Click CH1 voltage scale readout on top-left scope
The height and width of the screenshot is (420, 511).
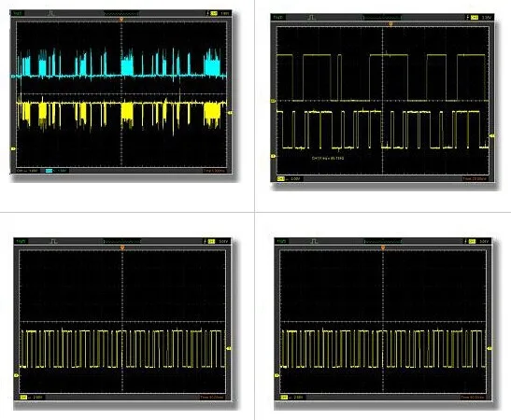pyautogui.click(x=27, y=171)
